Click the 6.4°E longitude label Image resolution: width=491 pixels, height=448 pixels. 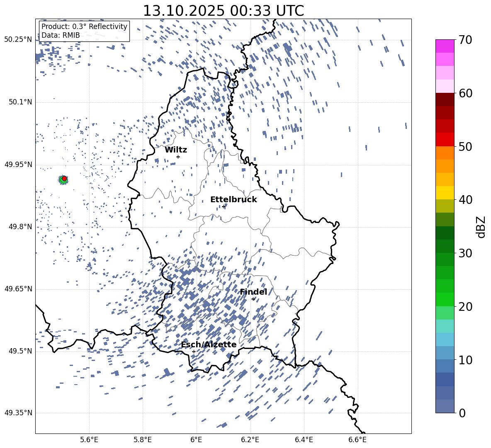304,440
